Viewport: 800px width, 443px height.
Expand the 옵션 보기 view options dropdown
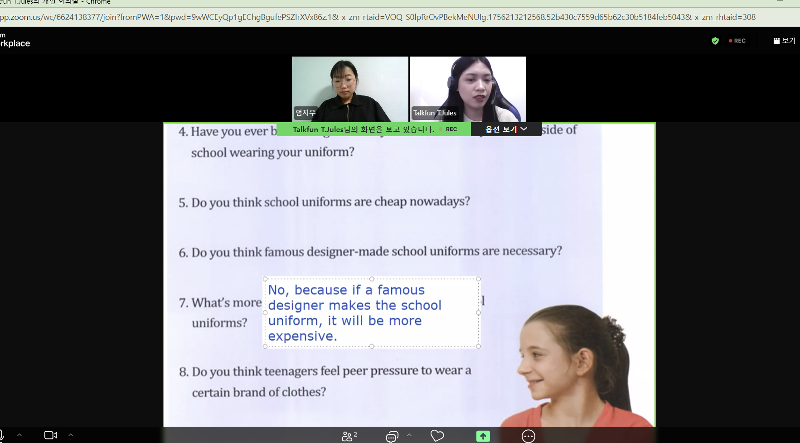pyautogui.click(x=506, y=129)
